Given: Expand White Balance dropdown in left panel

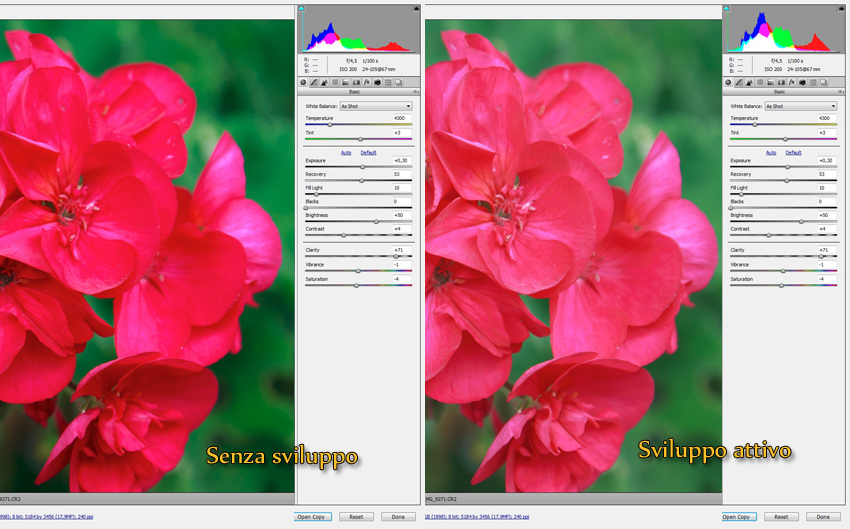Looking at the screenshot, I should tap(376, 106).
